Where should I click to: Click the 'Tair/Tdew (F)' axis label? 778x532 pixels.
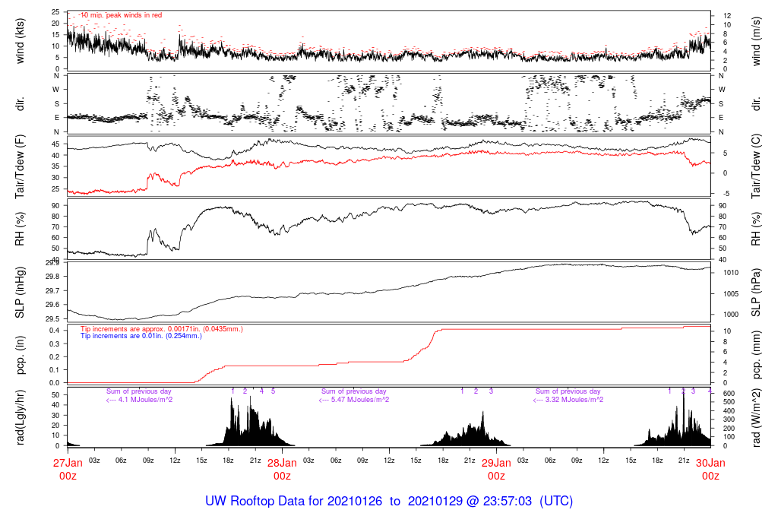[20, 166]
